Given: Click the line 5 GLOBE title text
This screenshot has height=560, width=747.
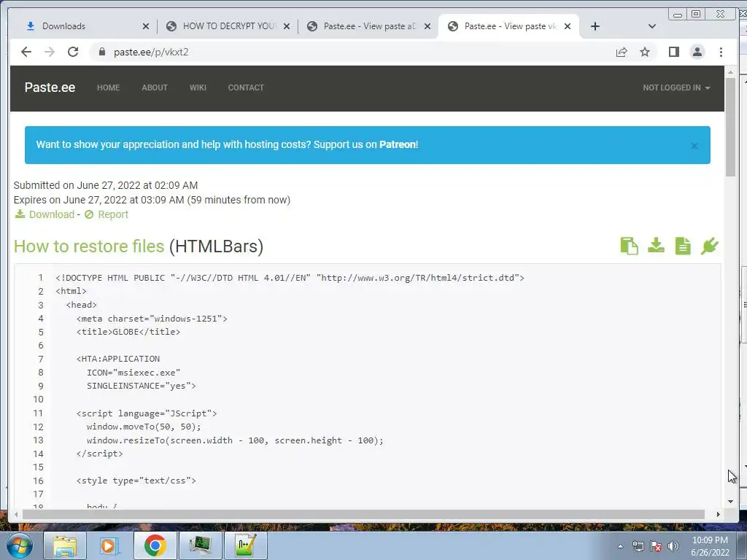Looking at the screenshot, I should (x=128, y=332).
